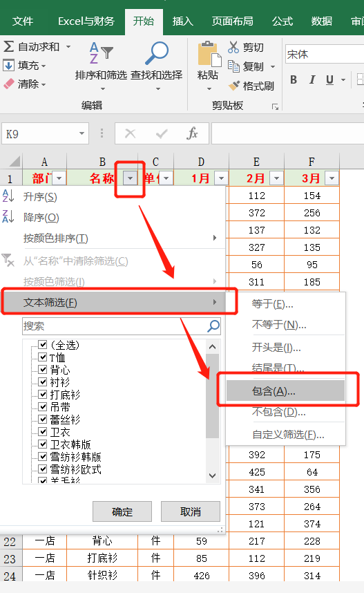The width and height of the screenshot is (364, 593).
Task: Click the 宋体 font name box
Action: pyautogui.click(x=325, y=55)
